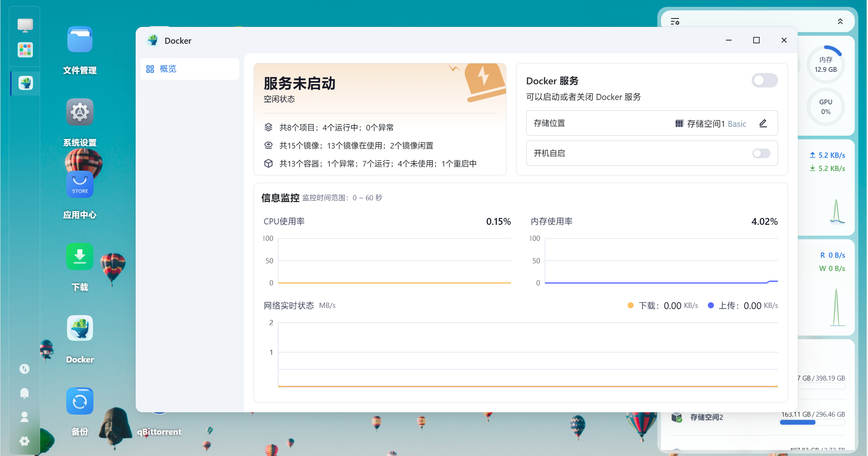This screenshot has height=456, width=868.
Task: Click the images eye-disc icon
Action: 268,145
